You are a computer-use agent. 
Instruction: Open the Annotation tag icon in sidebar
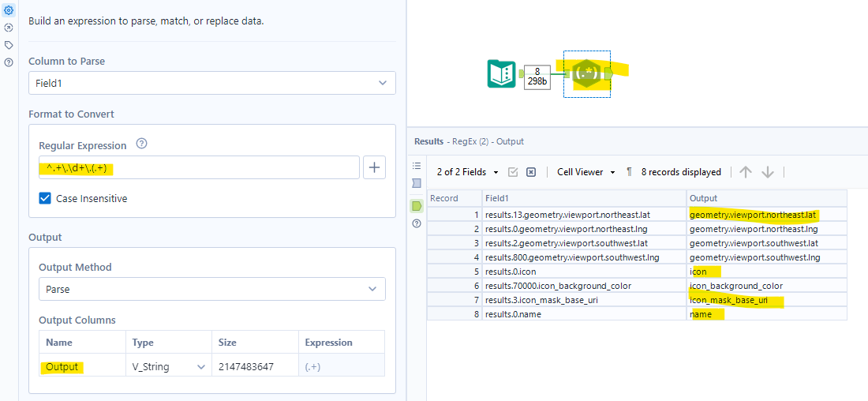9,45
